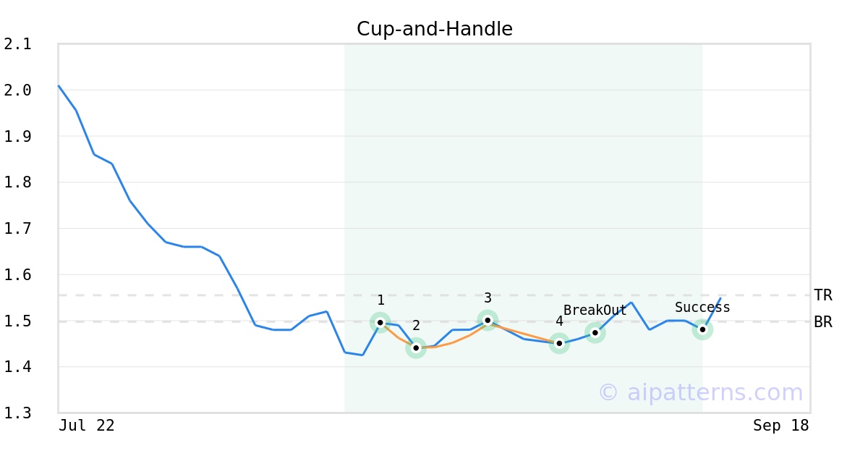This screenshot has height=456, width=868.
Task: Click pattern point marker 1
Action: coord(380,323)
